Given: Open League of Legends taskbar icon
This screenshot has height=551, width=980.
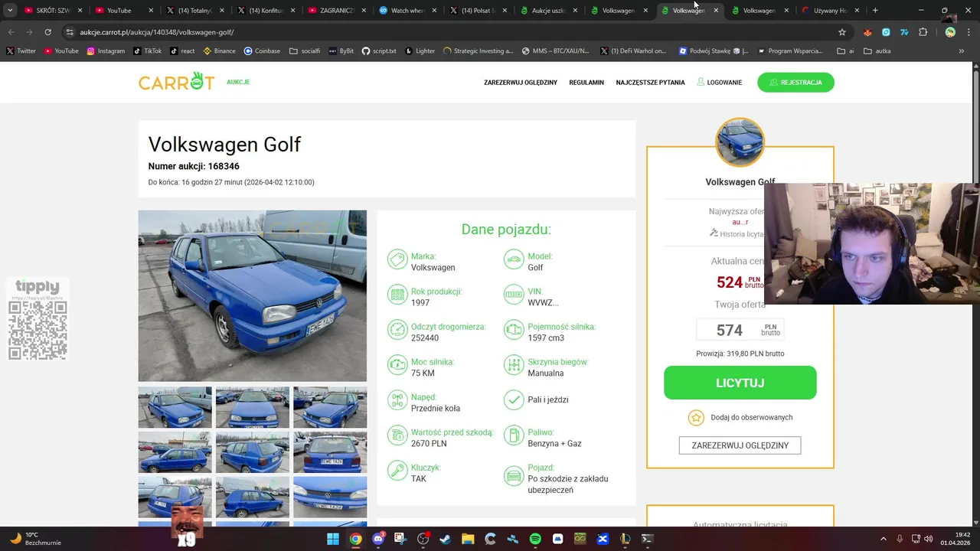Looking at the screenshot, I should pos(626,539).
